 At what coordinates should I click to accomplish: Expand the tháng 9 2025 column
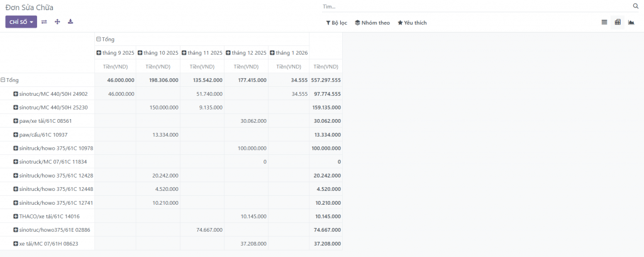pos(115,53)
